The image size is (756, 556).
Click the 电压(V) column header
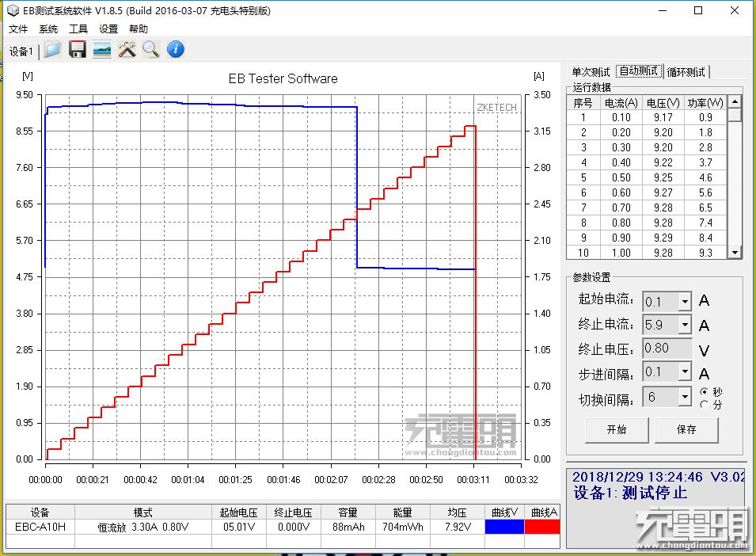(663, 103)
